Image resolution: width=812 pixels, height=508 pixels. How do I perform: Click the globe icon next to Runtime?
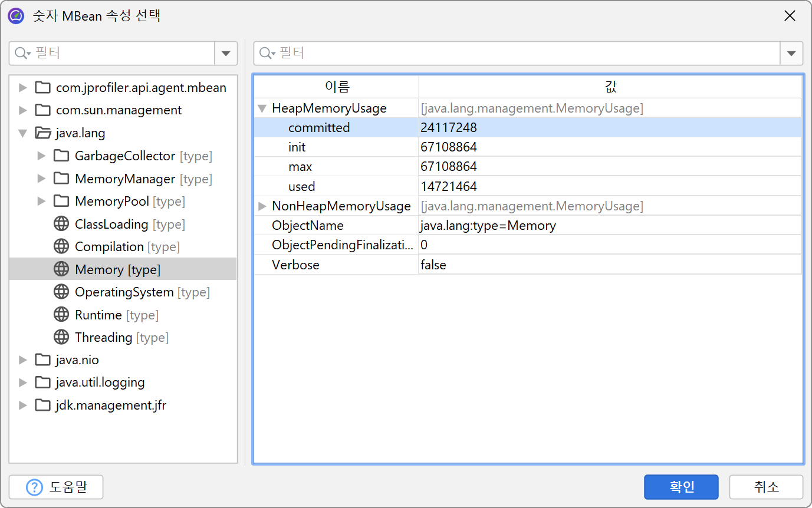click(61, 315)
